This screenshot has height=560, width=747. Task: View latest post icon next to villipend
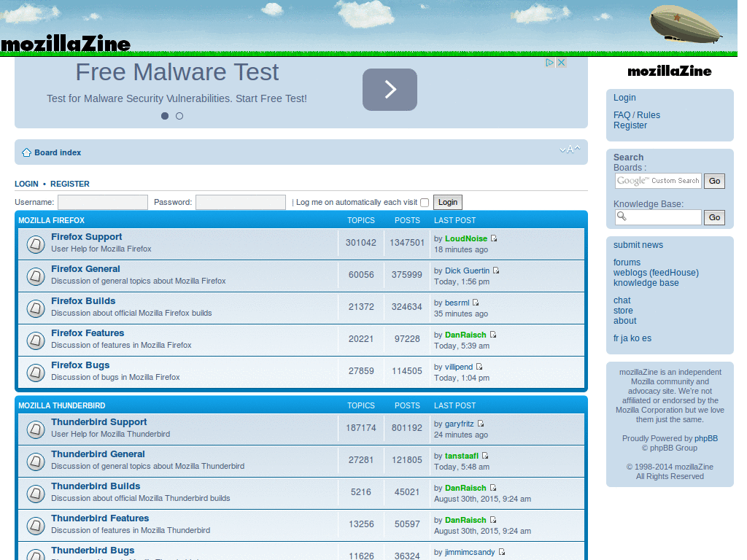point(479,367)
